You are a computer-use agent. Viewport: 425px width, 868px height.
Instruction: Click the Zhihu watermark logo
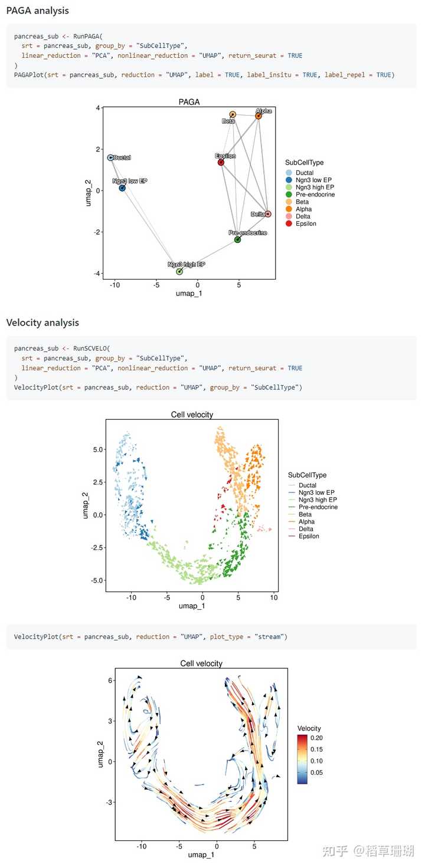coord(336,850)
